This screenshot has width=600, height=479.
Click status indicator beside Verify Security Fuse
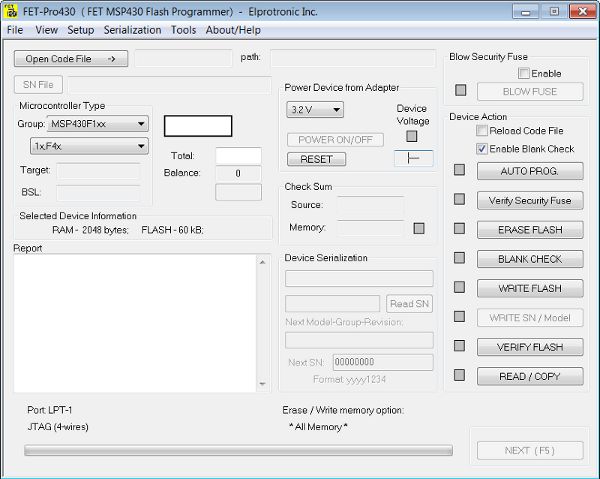tap(459, 199)
